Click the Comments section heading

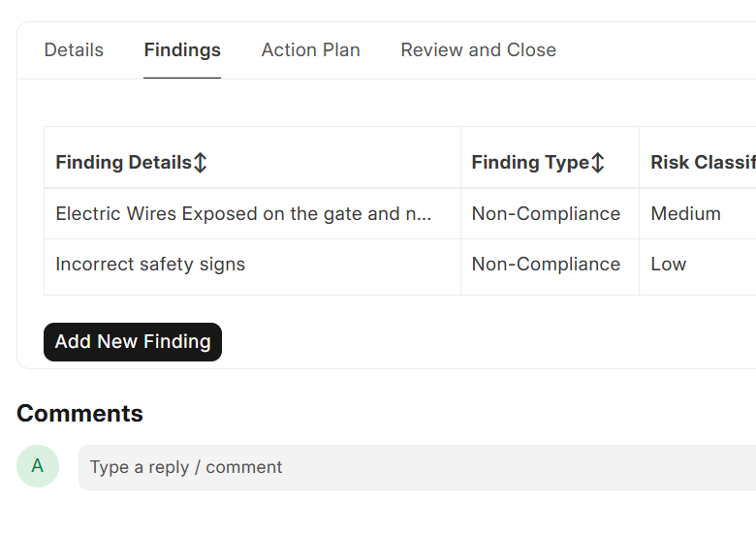[79, 414]
